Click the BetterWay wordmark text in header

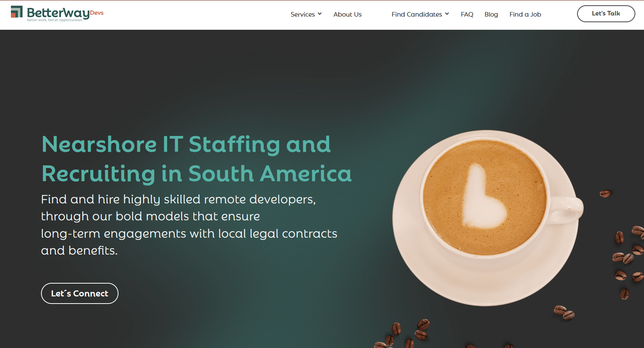(58, 13)
